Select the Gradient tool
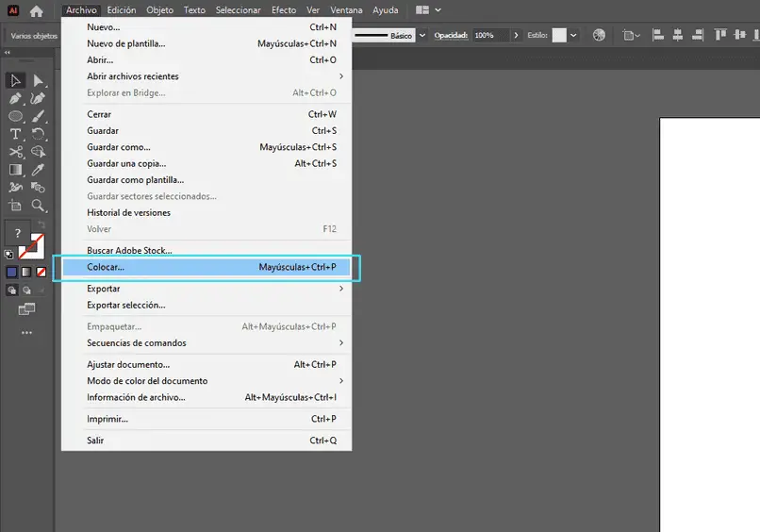The height and width of the screenshot is (532, 760). pyautogui.click(x=15, y=170)
